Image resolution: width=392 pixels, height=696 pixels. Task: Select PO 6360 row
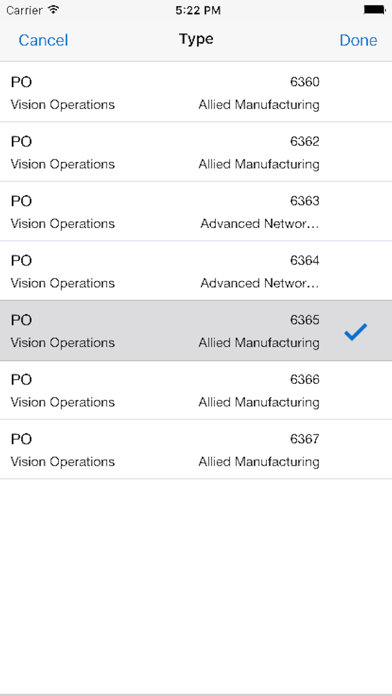[x=196, y=92]
